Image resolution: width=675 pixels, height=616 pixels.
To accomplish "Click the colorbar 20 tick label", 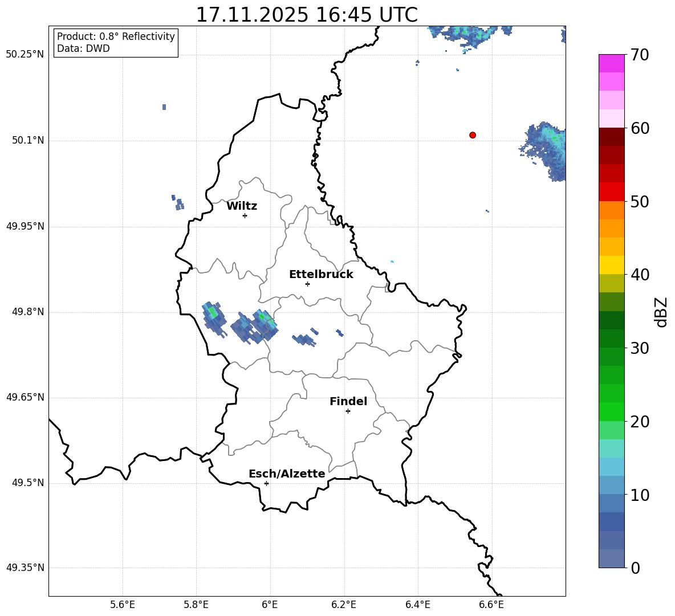I will click(x=640, y=422).
